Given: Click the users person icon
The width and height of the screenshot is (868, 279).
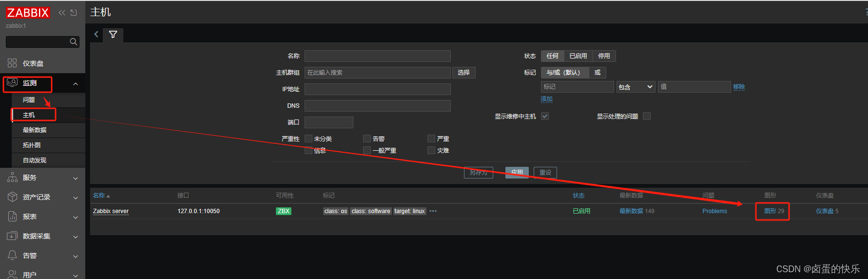Looking at the screenshot, I should coord(12,274).
